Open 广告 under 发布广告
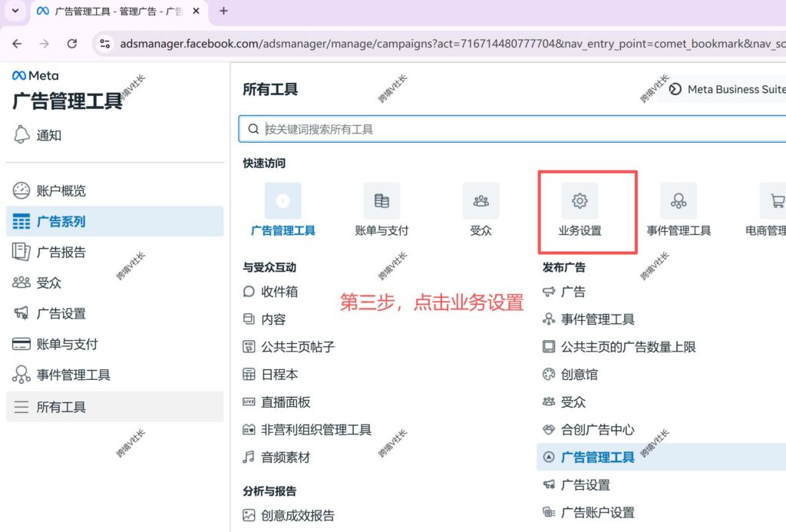786x532 pixels. (564, 292)
